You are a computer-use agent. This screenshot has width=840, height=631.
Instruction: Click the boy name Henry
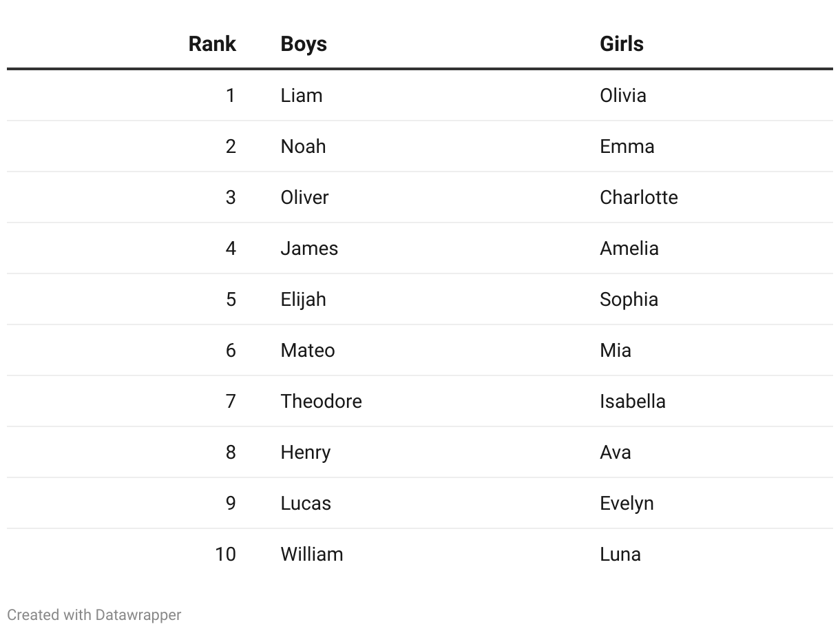pos(306,452)
